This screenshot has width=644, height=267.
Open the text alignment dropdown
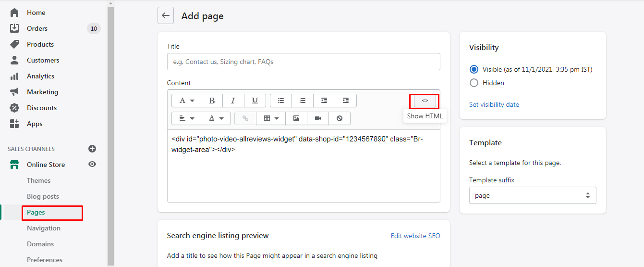coord(186,118)
